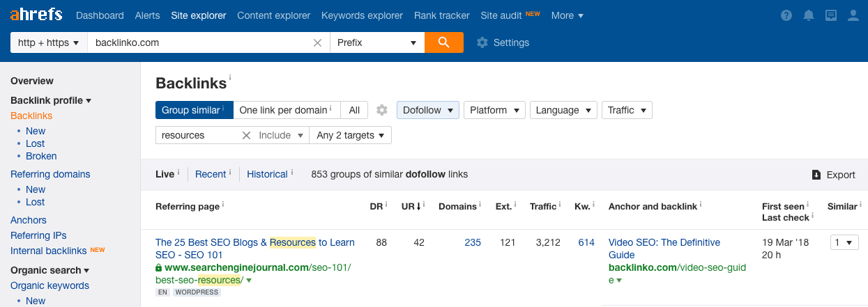Open the Prefix mode dropdown
Image resolution: width=868 pixels, height=307 pixels.
click(x=377, y=42)
